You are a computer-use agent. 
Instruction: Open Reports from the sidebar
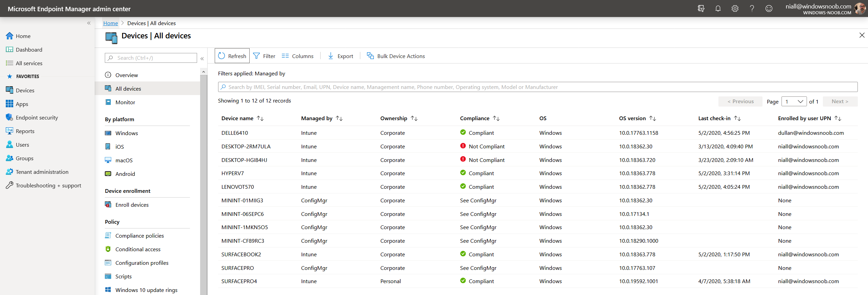[x=20, y=131]
